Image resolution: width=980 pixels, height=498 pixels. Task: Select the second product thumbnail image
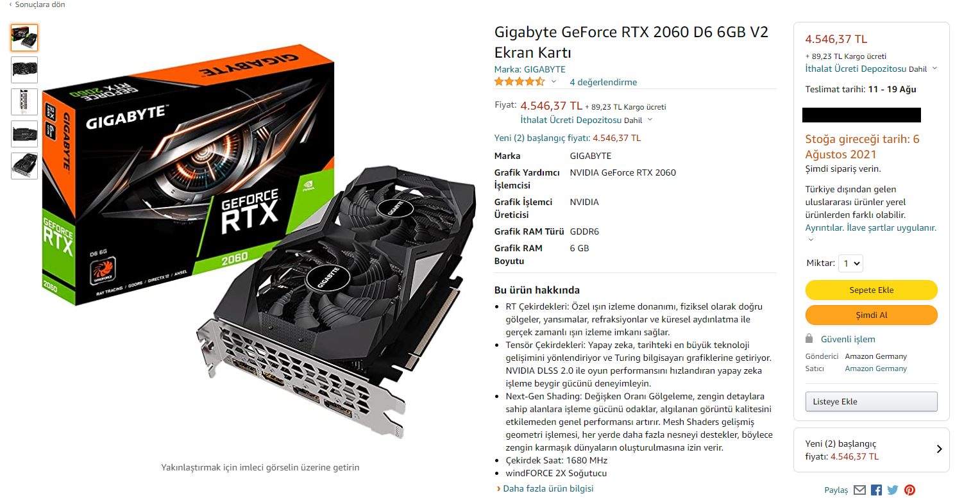coord(24,70)
